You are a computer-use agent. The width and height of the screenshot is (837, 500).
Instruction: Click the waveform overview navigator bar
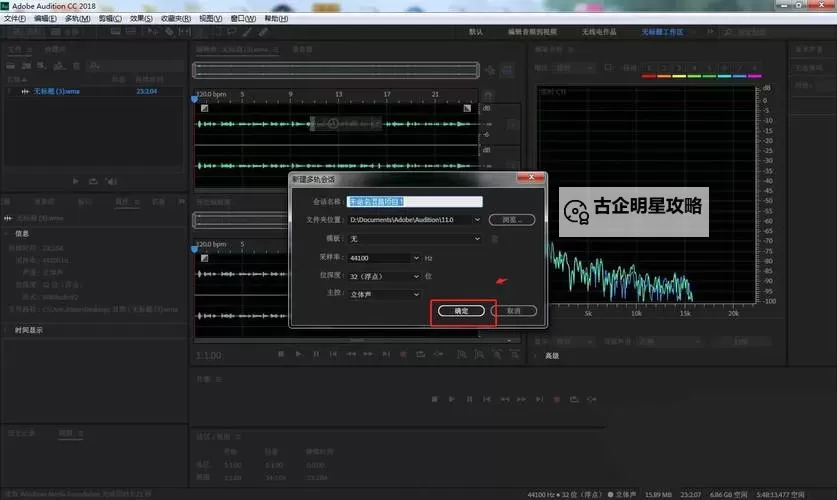pos(336,70)
